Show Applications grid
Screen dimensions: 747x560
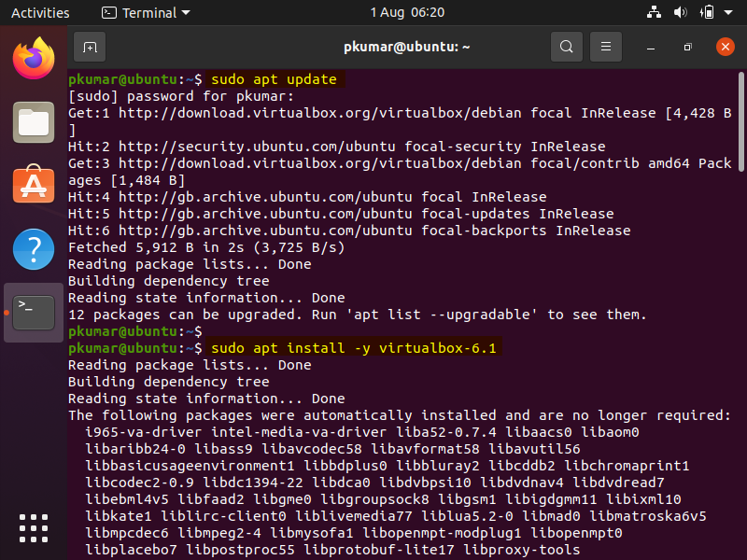[34, 528]
